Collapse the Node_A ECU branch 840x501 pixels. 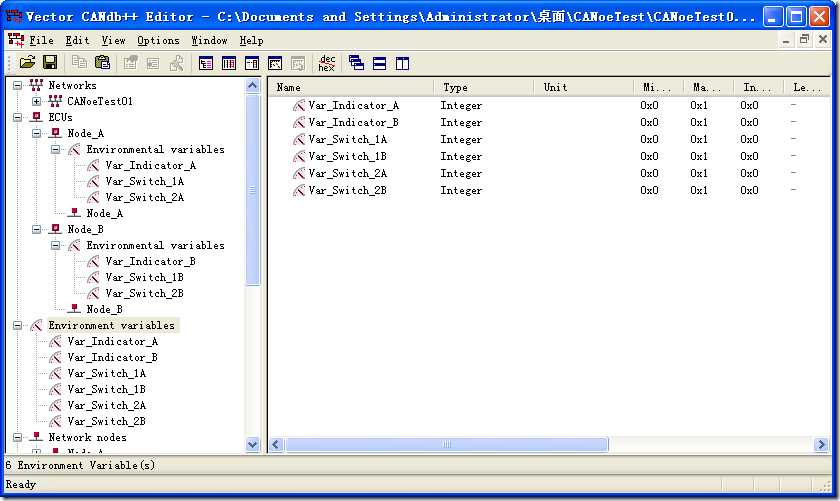pos(36,133)
